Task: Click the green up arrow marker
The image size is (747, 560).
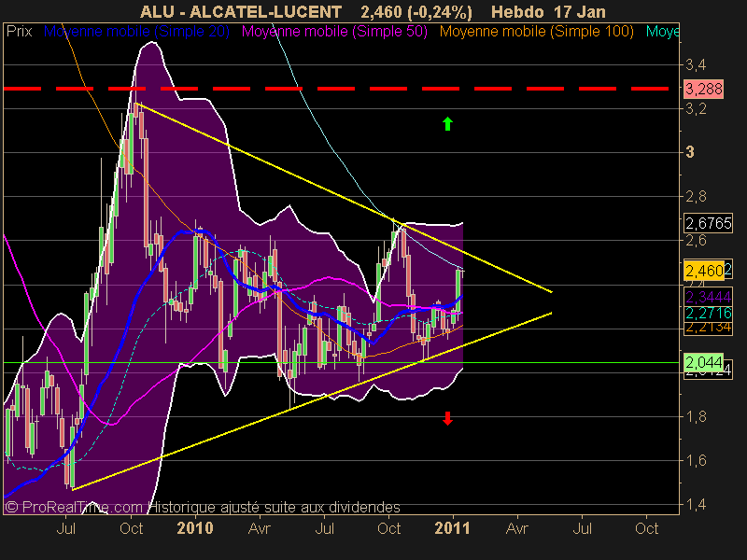Action: [447, 124]
